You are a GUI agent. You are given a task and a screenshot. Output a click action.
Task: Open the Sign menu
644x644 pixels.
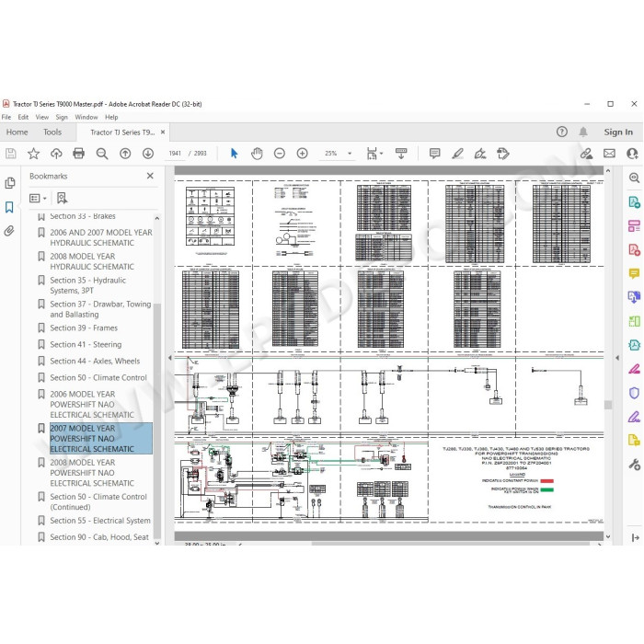[x=62, y=117]
